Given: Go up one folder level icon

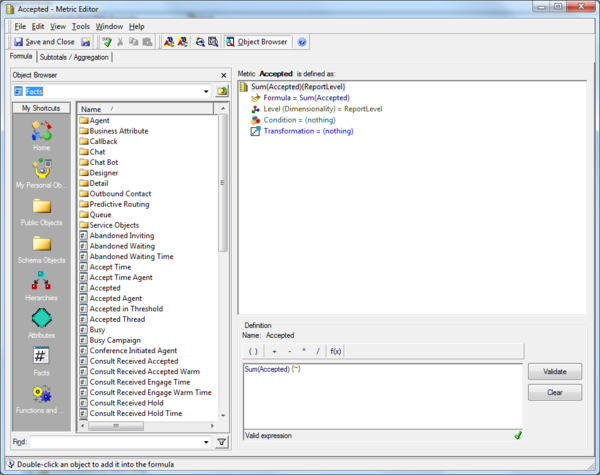Looking at the screenshot, I should click(222, 91).
